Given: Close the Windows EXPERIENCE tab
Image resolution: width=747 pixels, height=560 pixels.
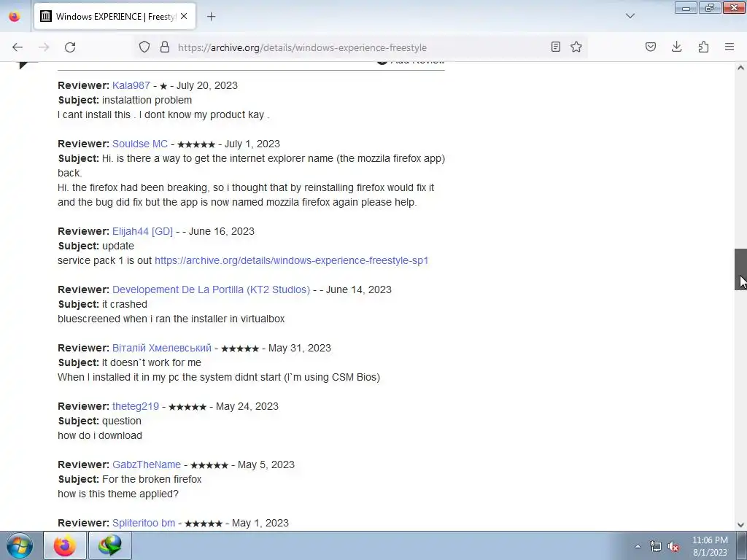Looking at the screenshot, I should [184, 16].
